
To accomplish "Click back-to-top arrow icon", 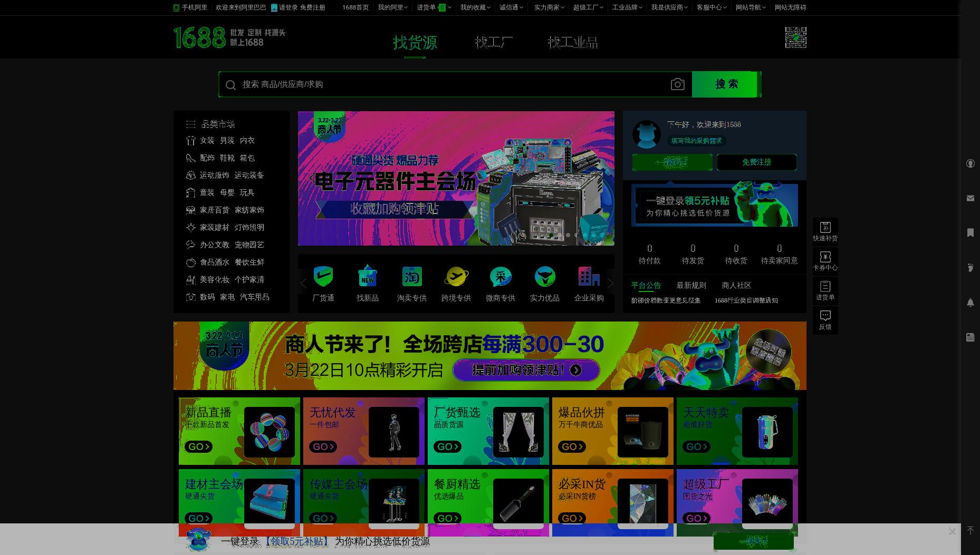I will click(970, 531).
